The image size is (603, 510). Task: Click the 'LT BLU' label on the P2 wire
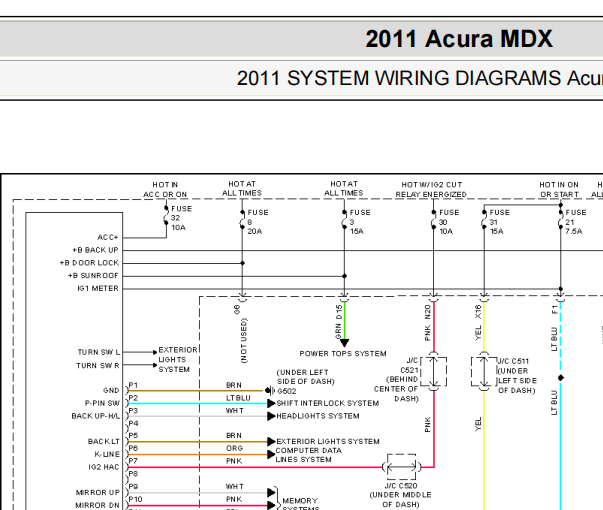click(x=238, y=398)
